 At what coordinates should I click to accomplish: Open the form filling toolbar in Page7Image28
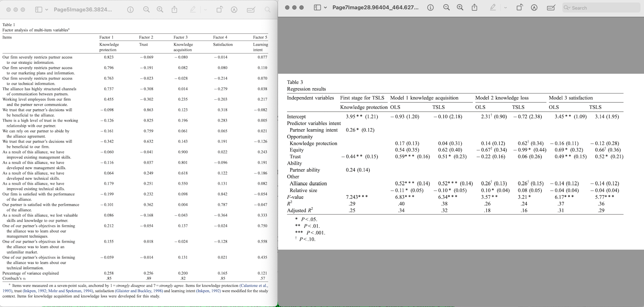[551, 7]
